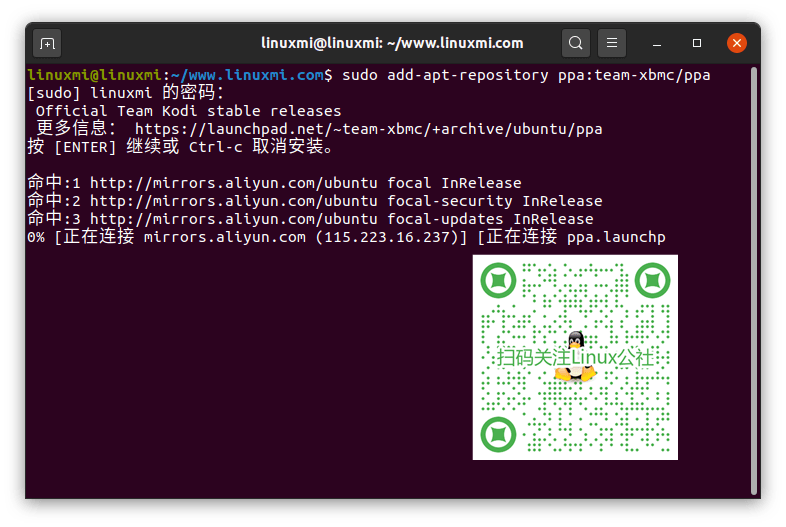Close the terminal with orange X

(737, 43)
